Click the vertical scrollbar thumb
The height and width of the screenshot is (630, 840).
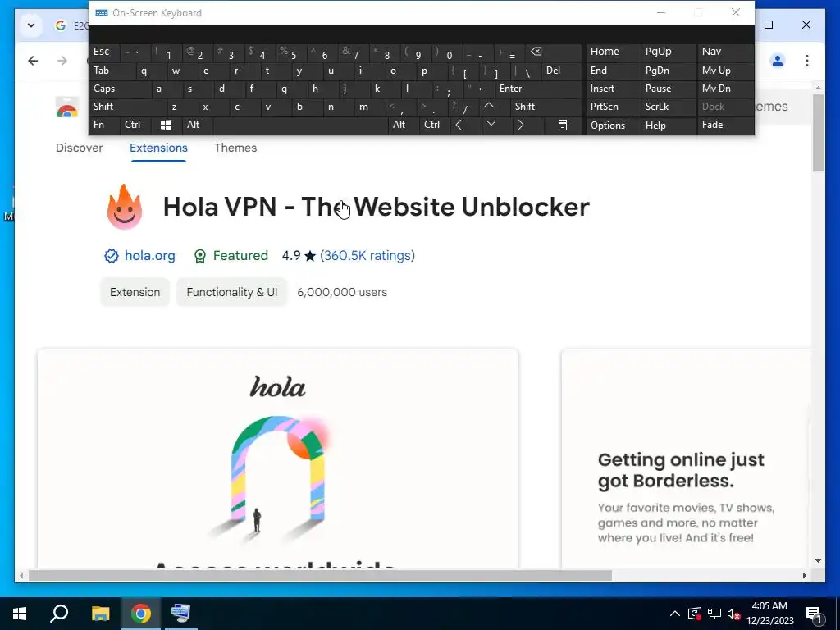[x=818, y=133]
